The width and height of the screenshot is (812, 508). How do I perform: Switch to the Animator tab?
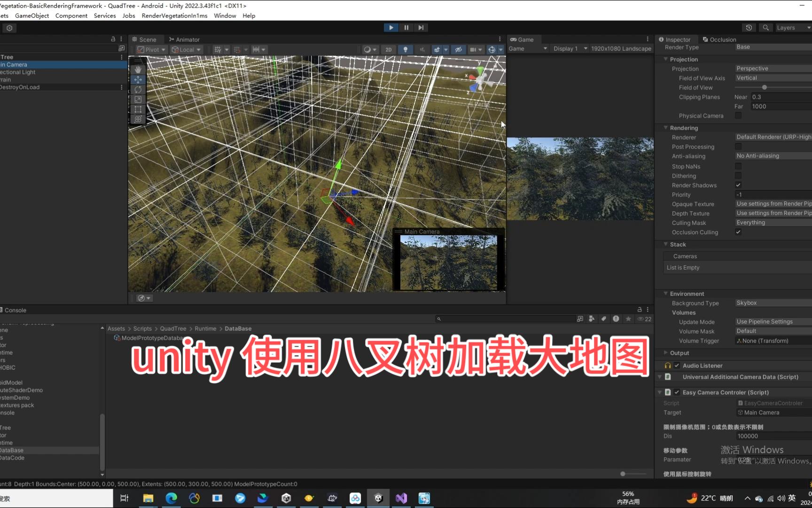[184, 40]
